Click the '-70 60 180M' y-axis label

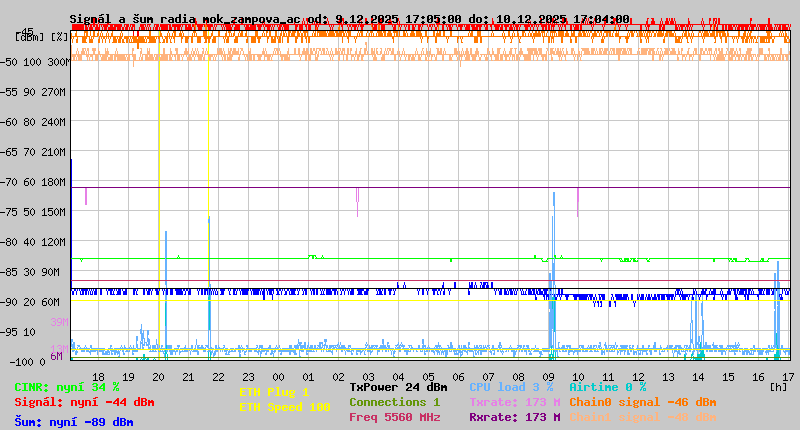[x=33, y=182]
